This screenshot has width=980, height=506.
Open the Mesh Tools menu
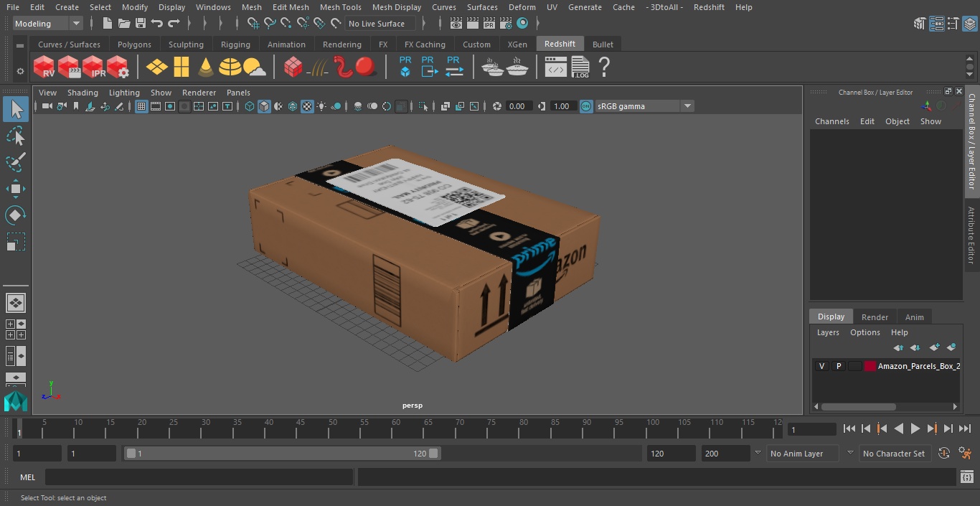[340, 7]
